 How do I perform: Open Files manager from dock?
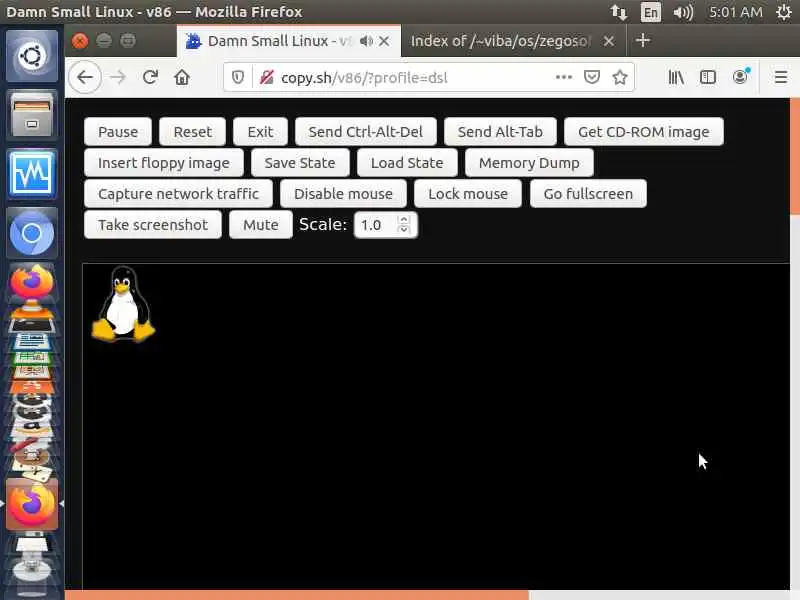(32, 115)
